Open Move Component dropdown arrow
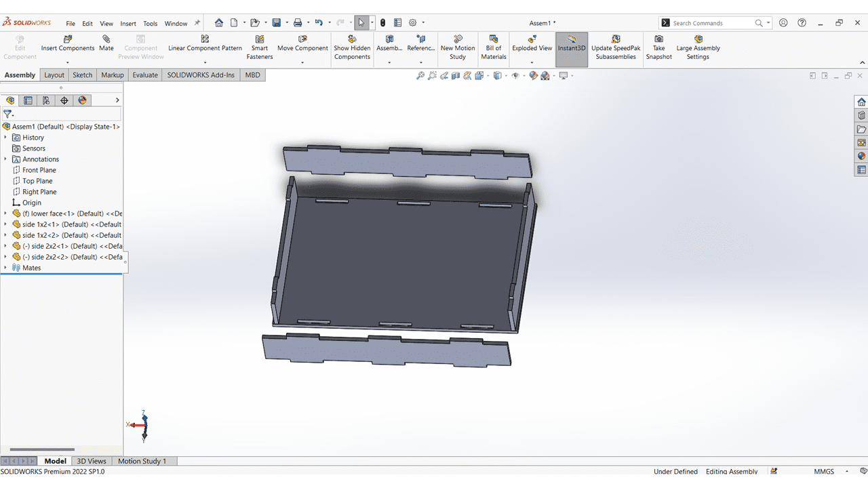Viewport: 868px width, 488px height. coord(302,62)
